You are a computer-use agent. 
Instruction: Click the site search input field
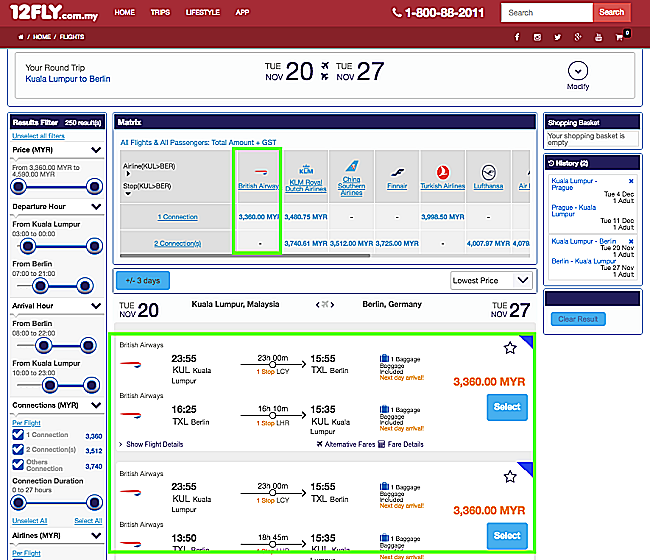tap(547, 12)
